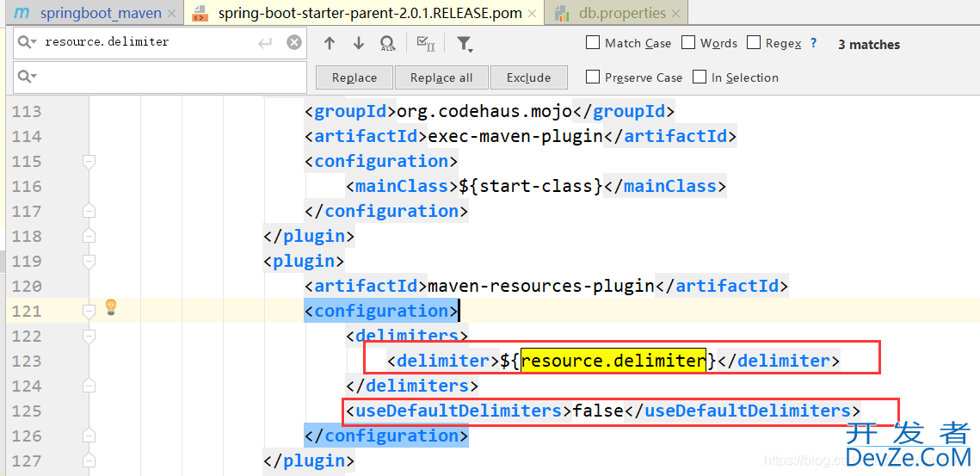
Task: Click into the empty replace field
Action: (x=160, y=77)
